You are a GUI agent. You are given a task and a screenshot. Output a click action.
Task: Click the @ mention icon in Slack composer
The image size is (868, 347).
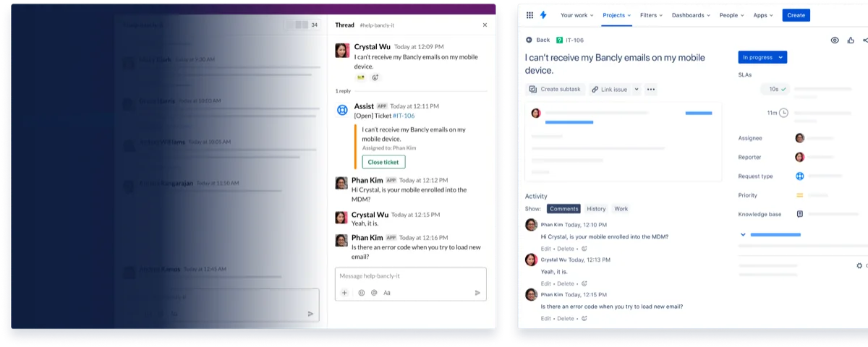point(374,293)
